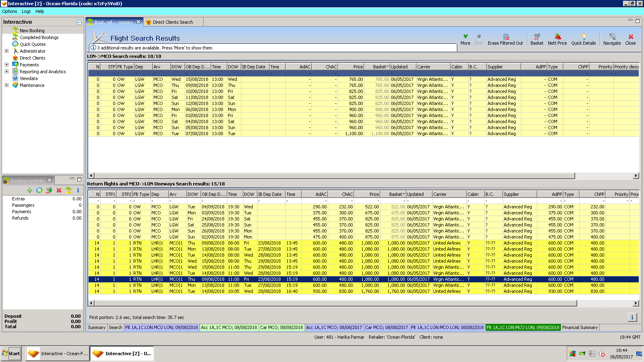Click the blue info icon beside search time
The image size is (644, 362).
(632, 317)
